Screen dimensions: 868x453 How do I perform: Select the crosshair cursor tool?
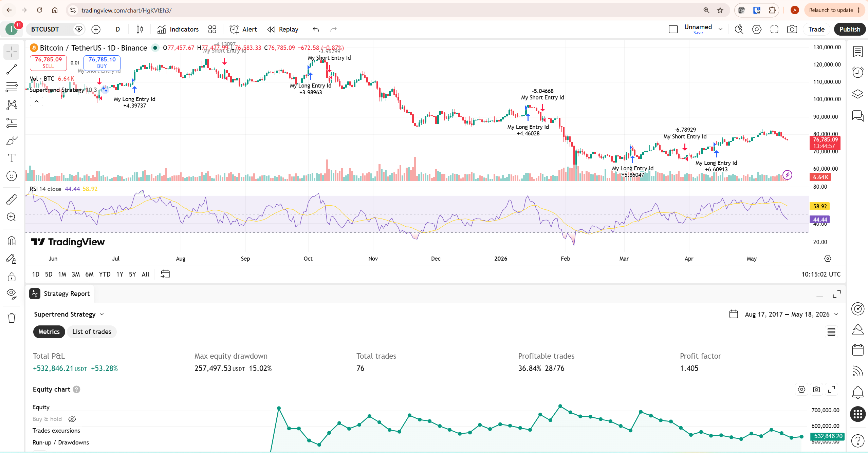(12, 52)
